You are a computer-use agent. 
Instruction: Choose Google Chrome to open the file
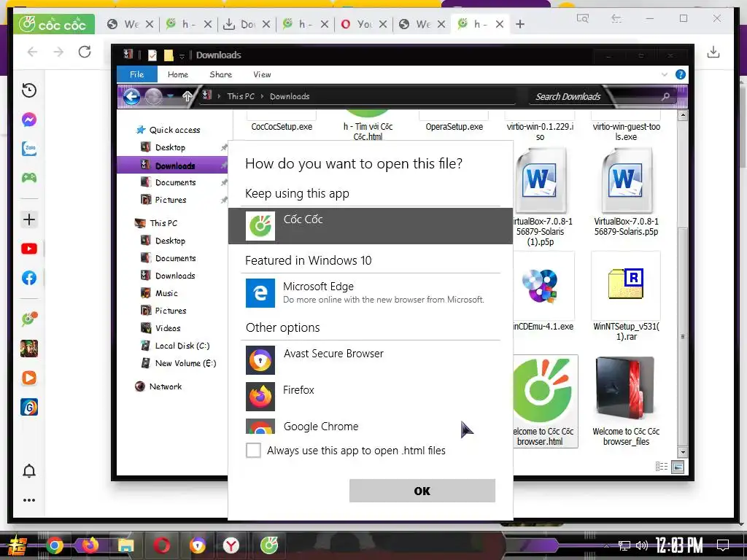[370, 426]
